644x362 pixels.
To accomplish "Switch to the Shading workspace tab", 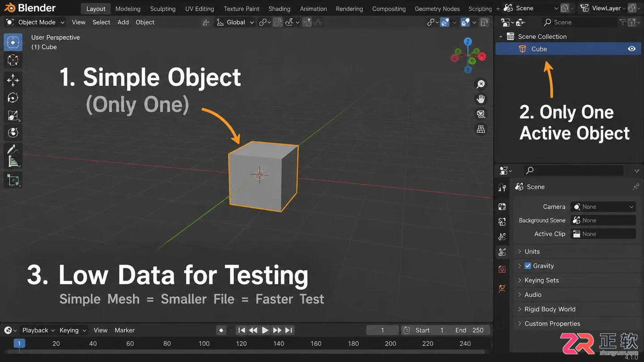I will 280,8.
